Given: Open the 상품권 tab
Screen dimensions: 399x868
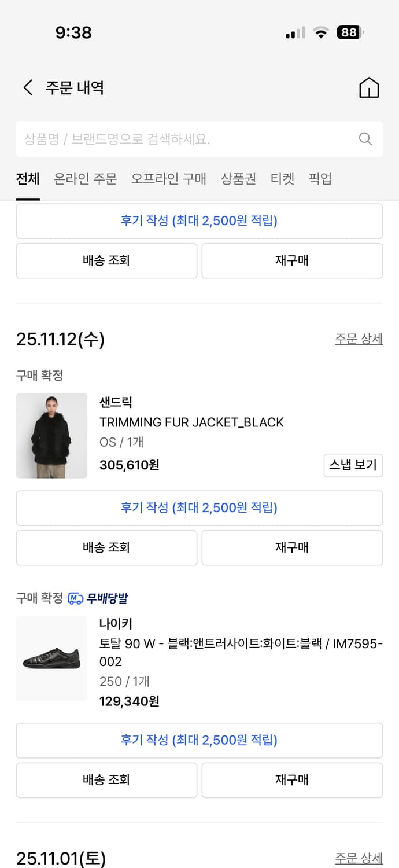Looking at the screenshot, I should [238, 179].
